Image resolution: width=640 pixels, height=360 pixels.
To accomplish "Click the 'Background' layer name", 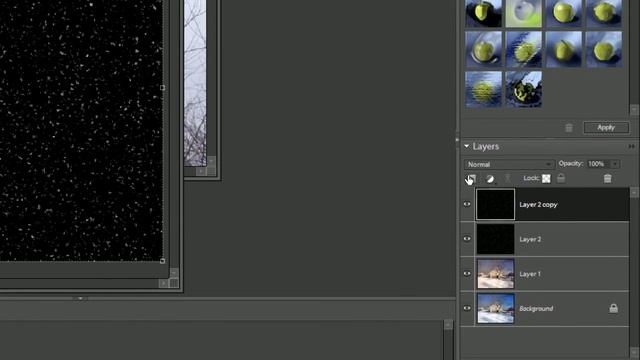I will 536,309.
